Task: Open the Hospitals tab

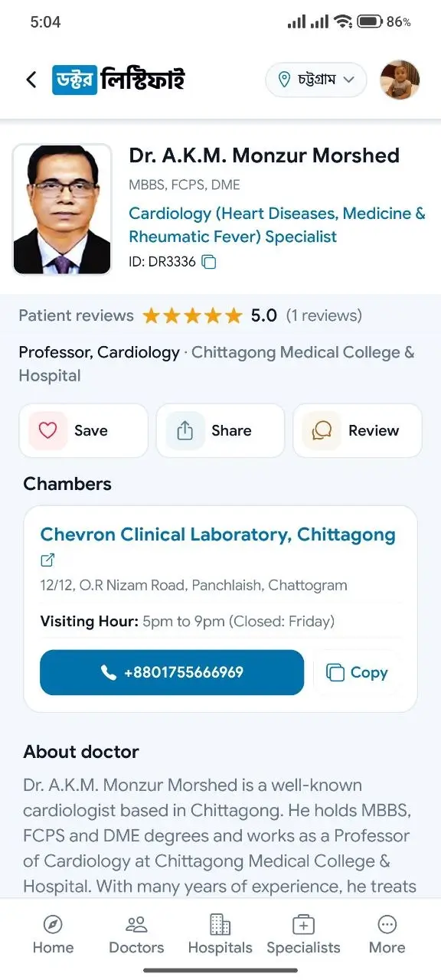Action: [220, 934]
